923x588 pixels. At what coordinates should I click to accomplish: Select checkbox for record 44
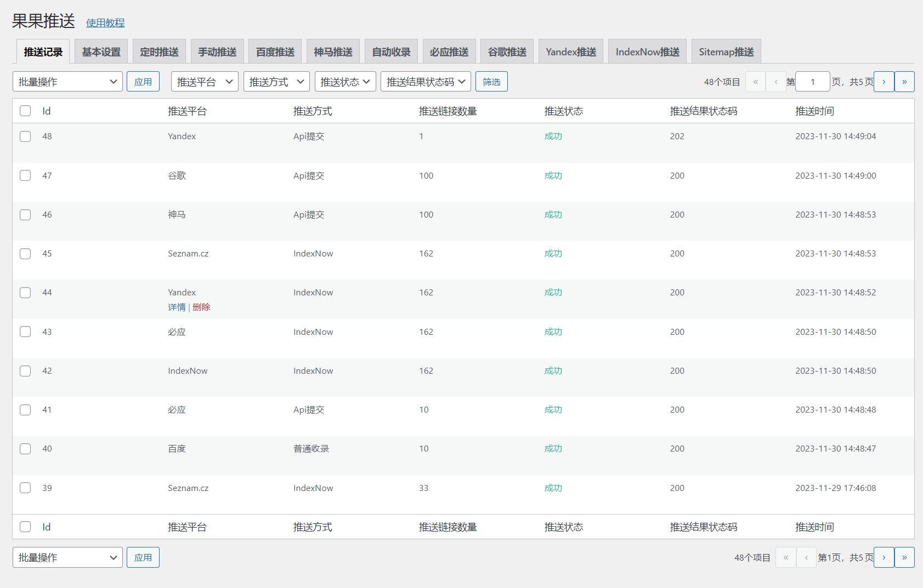[25, 293]
